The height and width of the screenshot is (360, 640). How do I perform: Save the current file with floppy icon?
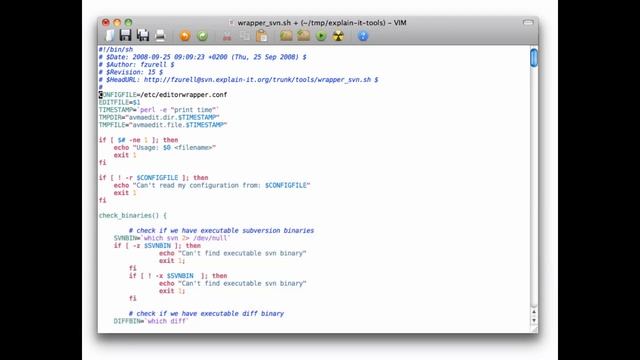point(125,36)
